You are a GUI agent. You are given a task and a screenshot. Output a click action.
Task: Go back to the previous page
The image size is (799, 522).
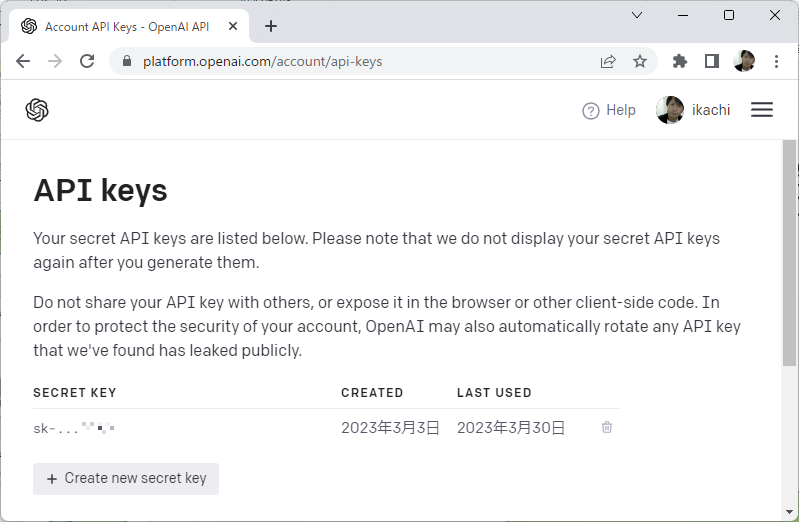23,61
